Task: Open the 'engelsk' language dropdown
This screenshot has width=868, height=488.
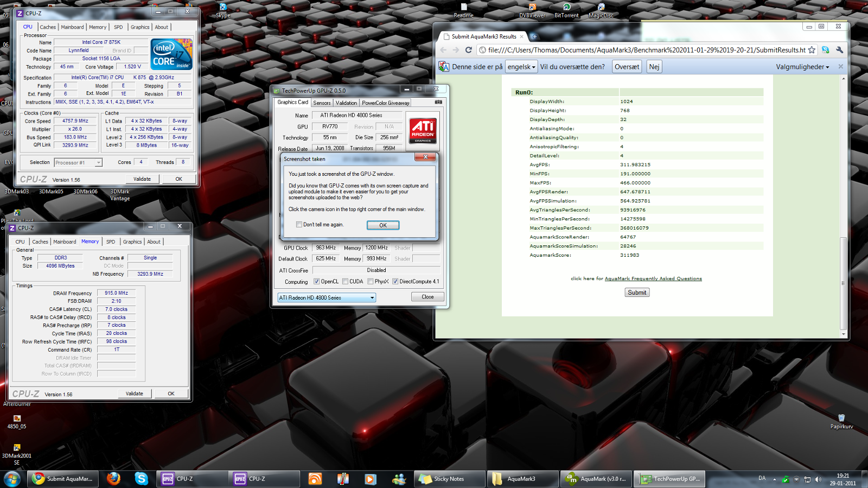Action: [521, 67]
